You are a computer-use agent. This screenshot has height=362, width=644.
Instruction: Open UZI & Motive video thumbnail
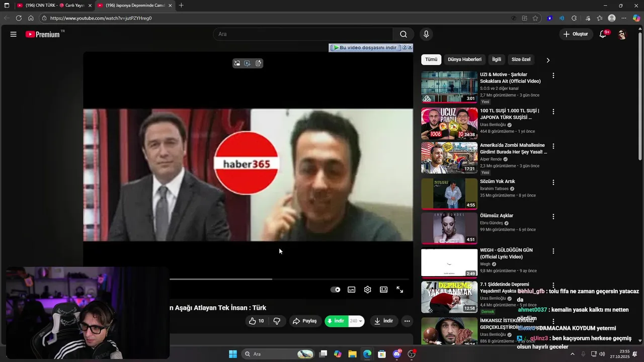(449, 87)
